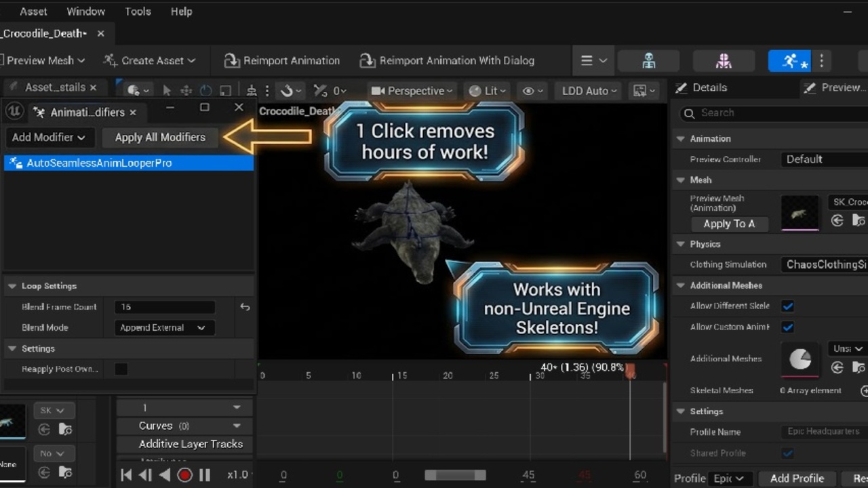This screenshot has height=488, width=868.
Task: Step one frame backward
Action: click(144, 475)
